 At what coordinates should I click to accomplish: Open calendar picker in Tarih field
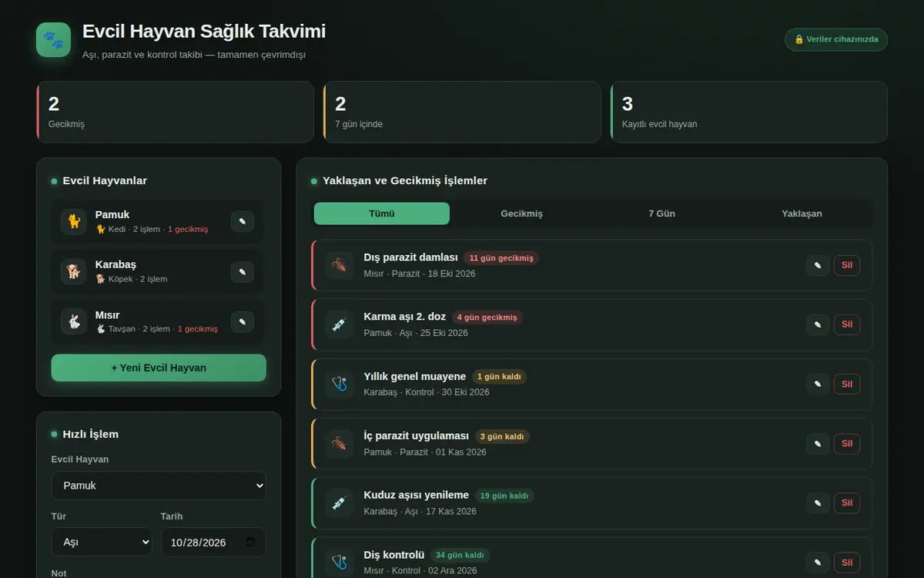(x=250, y=543)
